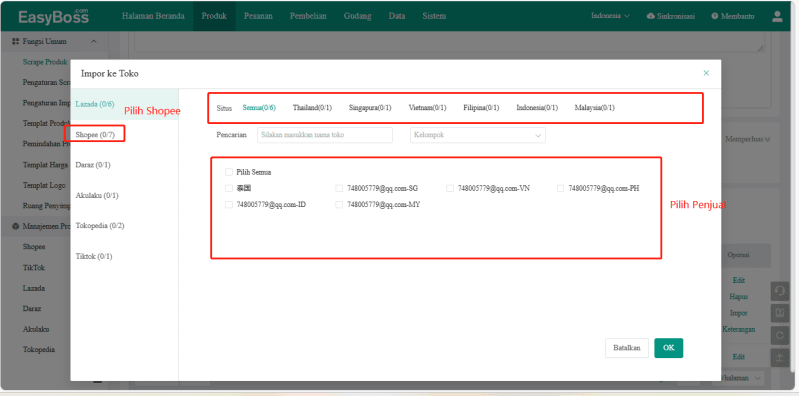The image size is (799, 397).
Task: Open Shopee under Manajemen Produk
Action: (x=34, y=247)
